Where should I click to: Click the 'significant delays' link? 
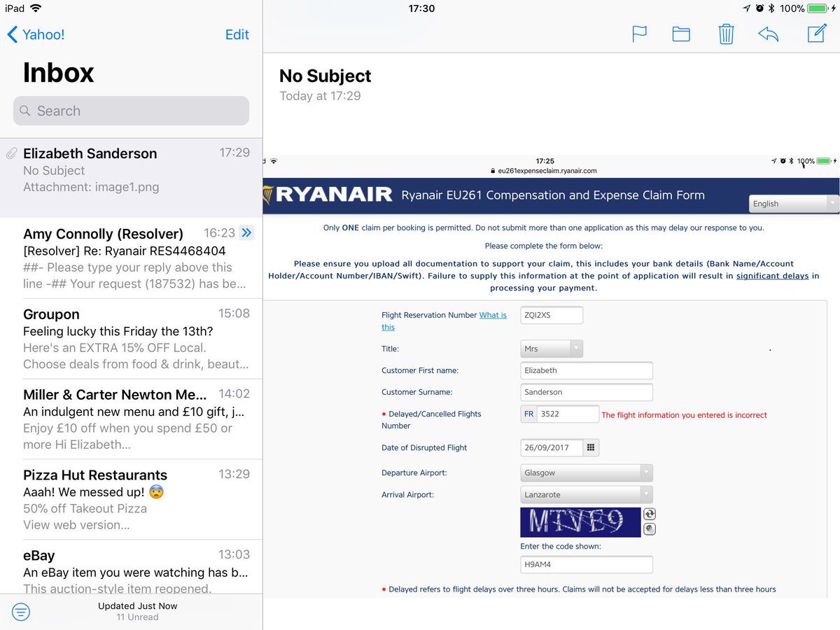772,276
